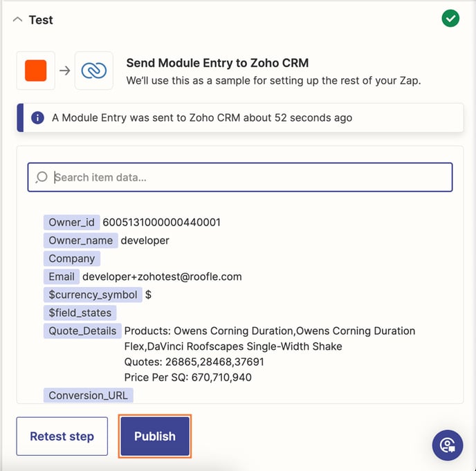Image resolution: width=476 pixels, height=471 pixels.
Task: Click the Test section title
Action: click(41, 20)
